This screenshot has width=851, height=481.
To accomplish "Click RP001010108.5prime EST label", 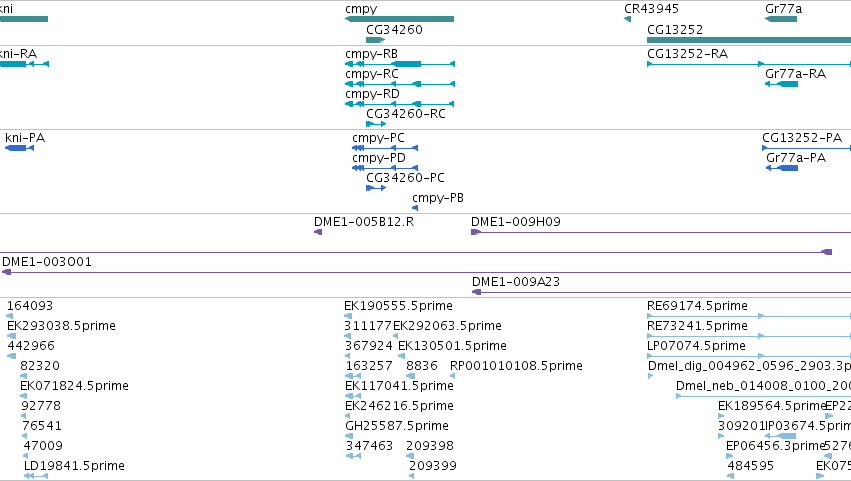I will (x=516, y=366).
